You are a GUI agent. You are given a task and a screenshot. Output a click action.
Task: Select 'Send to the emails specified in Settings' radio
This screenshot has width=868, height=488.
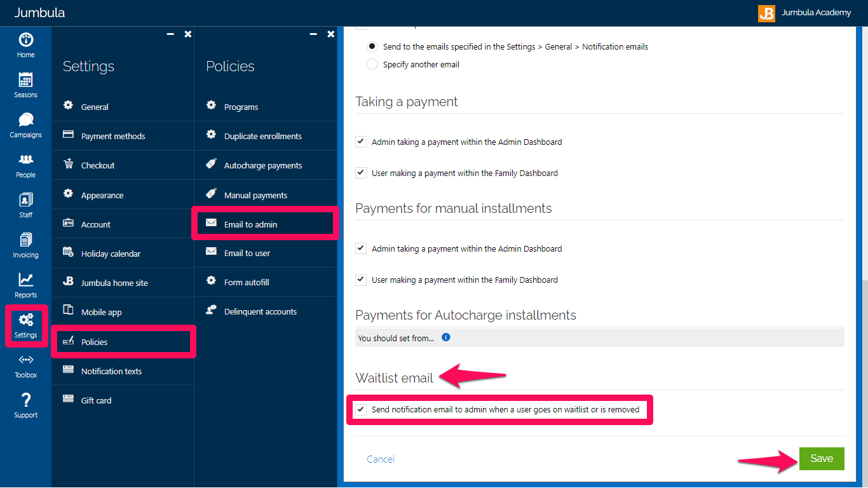tap(372, 46)
